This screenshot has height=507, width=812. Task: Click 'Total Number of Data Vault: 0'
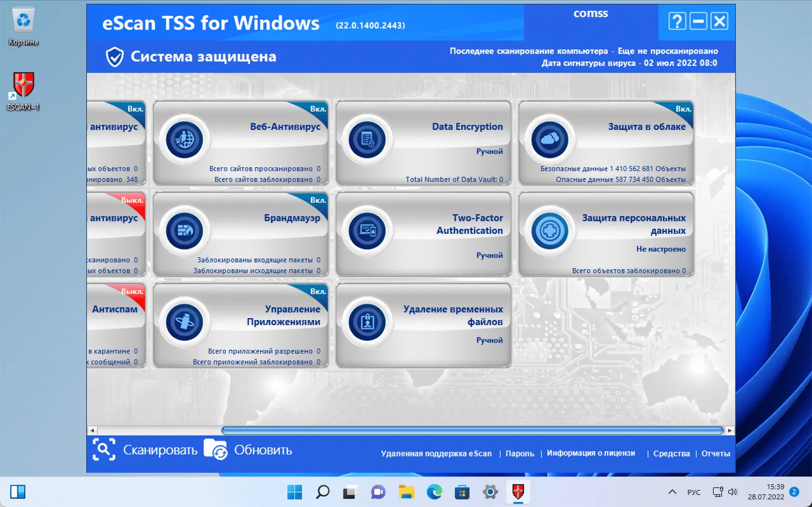point(454,180)
